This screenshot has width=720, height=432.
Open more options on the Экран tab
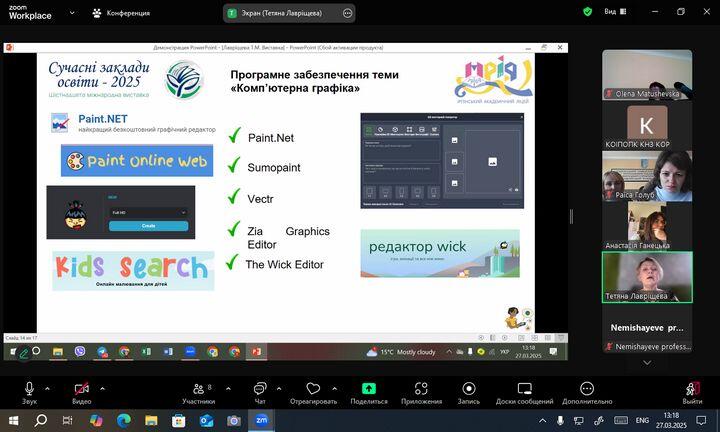click(x=348, y=13)
